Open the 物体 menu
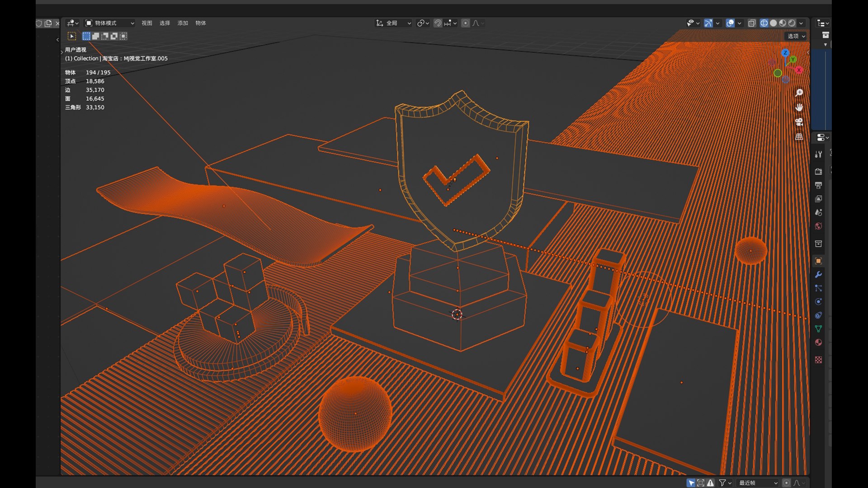 (x=201, y=23)
